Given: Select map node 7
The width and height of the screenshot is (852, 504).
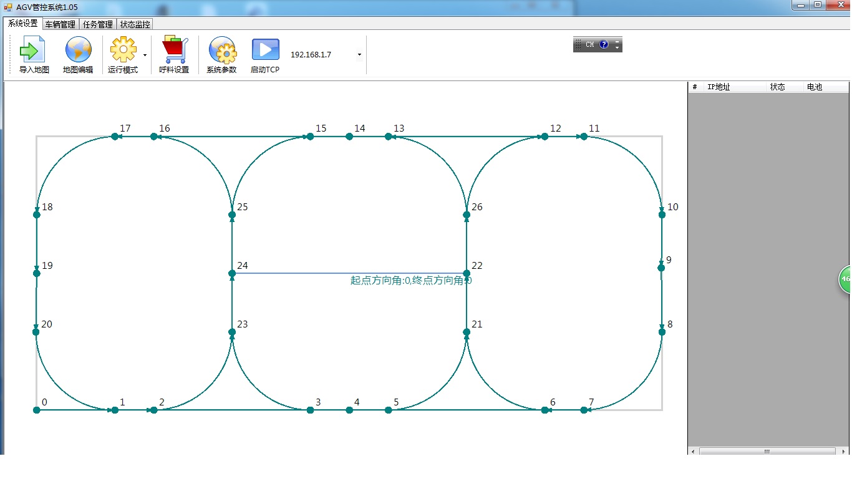Looking at the screenshot, I should pyautogui.click(x=584, y=410).
